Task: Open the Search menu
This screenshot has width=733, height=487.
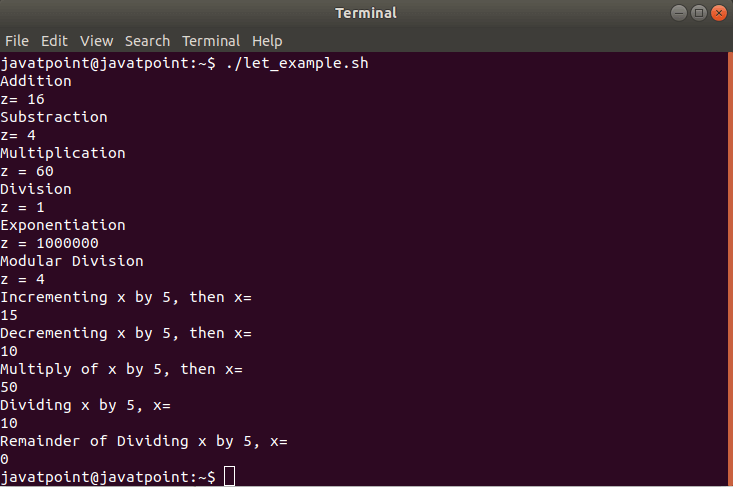Action: [x=147, y=41]
